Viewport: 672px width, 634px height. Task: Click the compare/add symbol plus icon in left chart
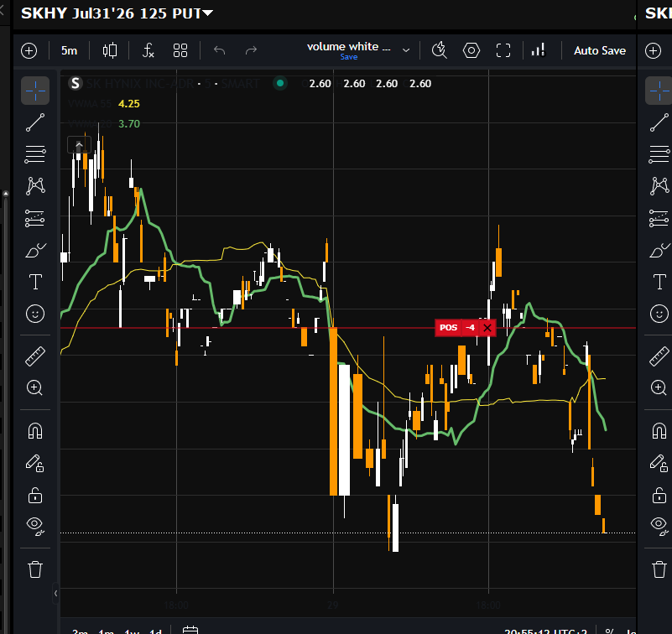[x=29, y=50]
